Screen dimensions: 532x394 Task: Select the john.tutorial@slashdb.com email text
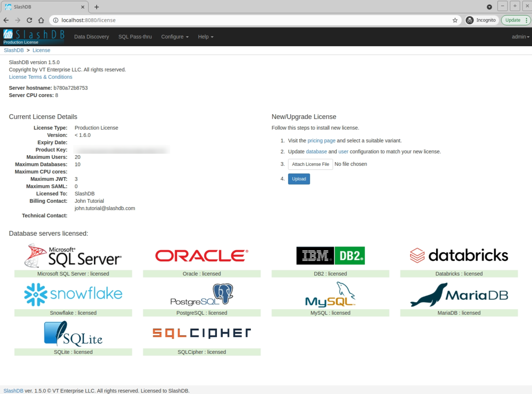[104, 208]
